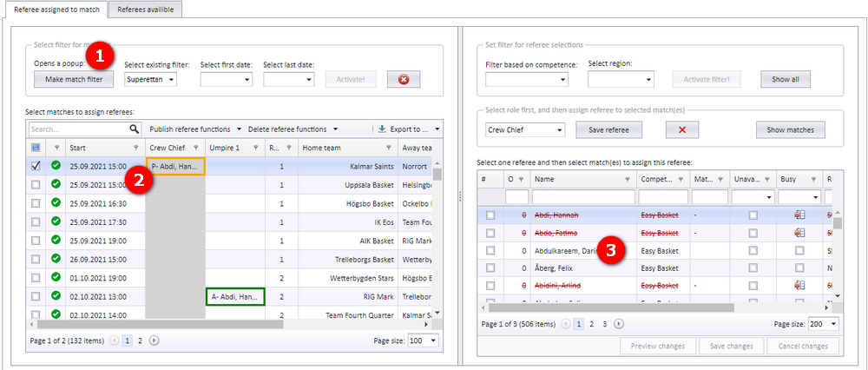This screenshot has height=370, width=868.
Task: Click the search magnifier icon in matches grid
Action: tap(134, 129)
